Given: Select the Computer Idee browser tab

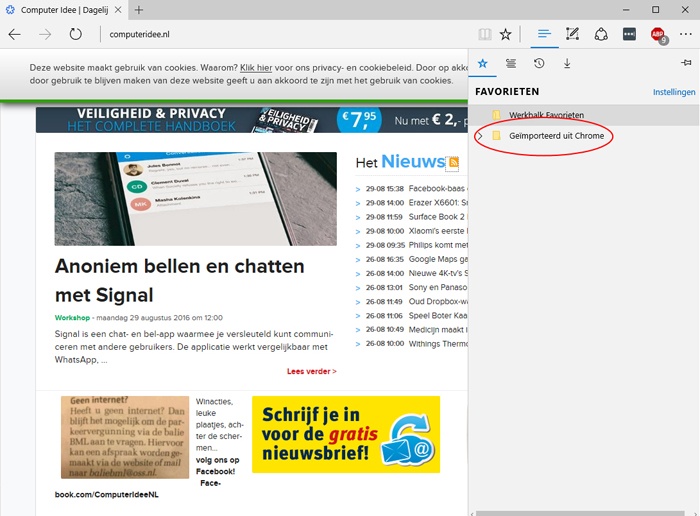Looking at the screenshot, I should pyautogui.click(x=64, y=10).
